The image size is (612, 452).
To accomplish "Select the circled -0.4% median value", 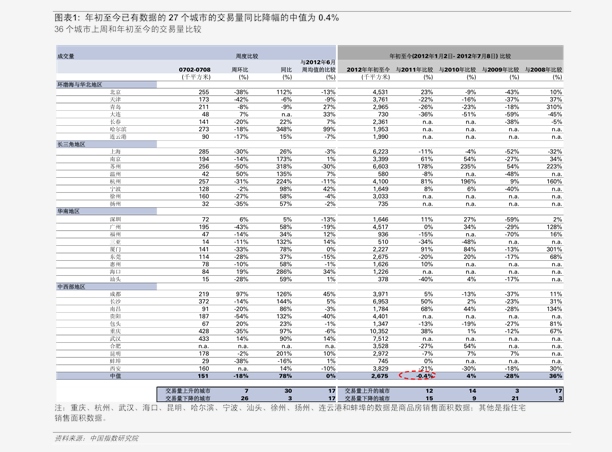I will pyautogui.click(x=424, y=376).
